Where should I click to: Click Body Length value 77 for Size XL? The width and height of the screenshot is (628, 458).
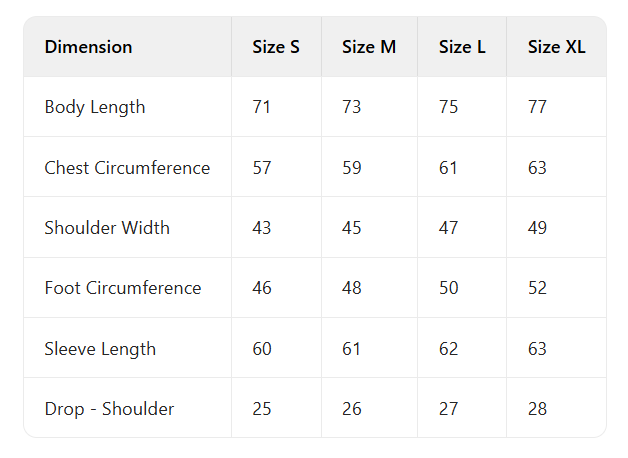click(x=537, y=107)
